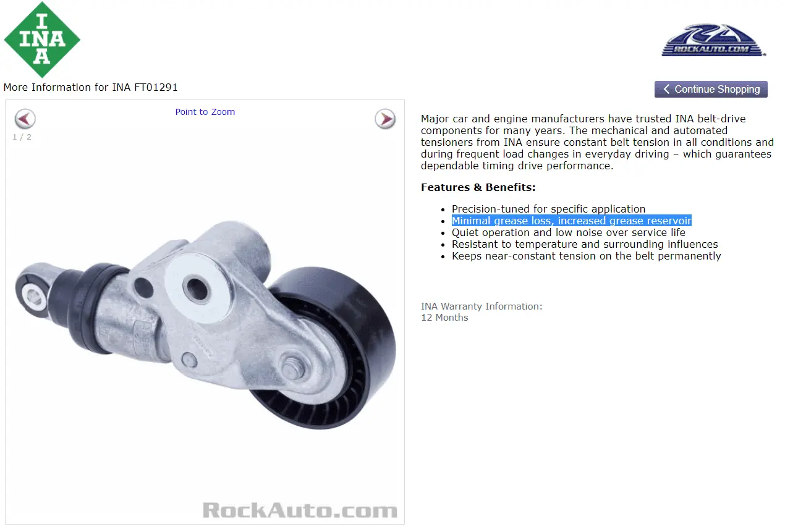Select the Quiet operation and low noise bullet

coord(568,232)
